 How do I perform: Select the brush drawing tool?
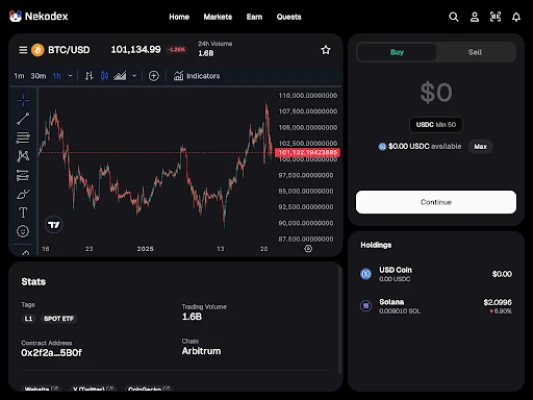[x=23, y=194]
